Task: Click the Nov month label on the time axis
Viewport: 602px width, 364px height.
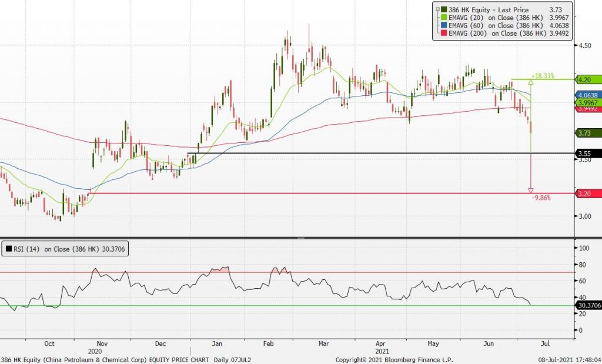Action: pos(102,343)
